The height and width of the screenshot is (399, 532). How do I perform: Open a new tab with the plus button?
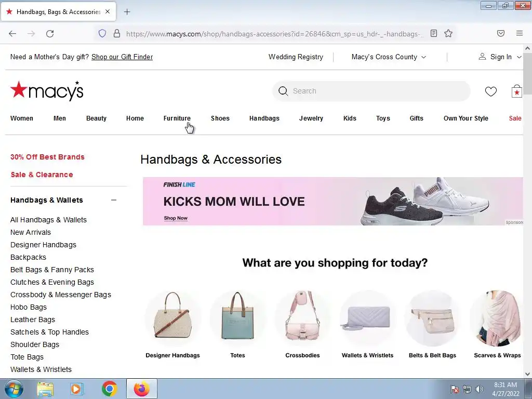click(127, 12)
